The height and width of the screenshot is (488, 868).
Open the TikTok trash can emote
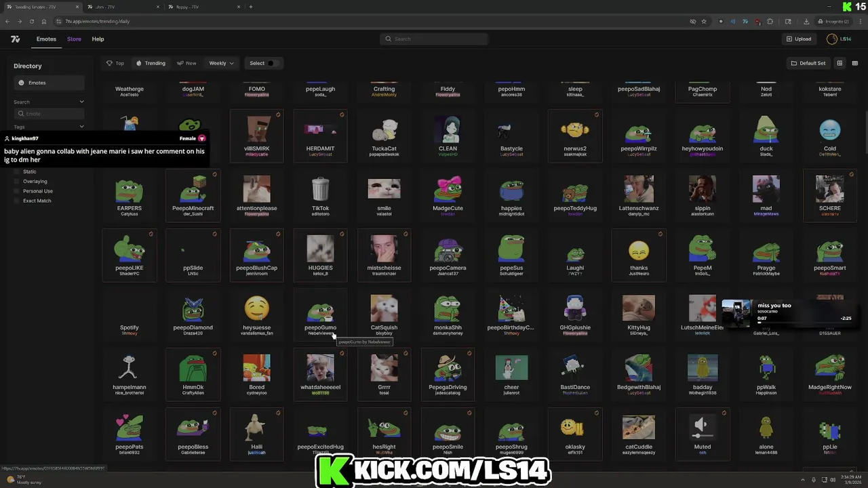(320, 195)
